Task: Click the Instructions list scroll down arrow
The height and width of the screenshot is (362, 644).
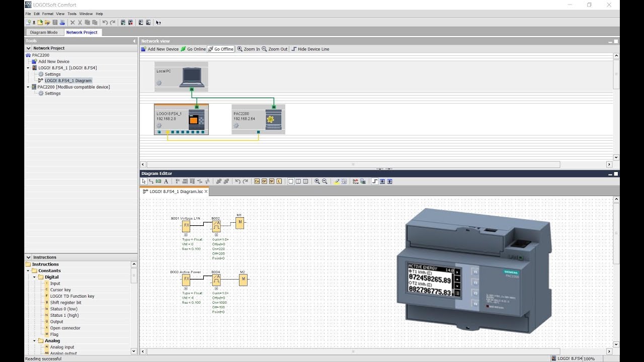Action: pyautogui.click(x=134, y=351)
